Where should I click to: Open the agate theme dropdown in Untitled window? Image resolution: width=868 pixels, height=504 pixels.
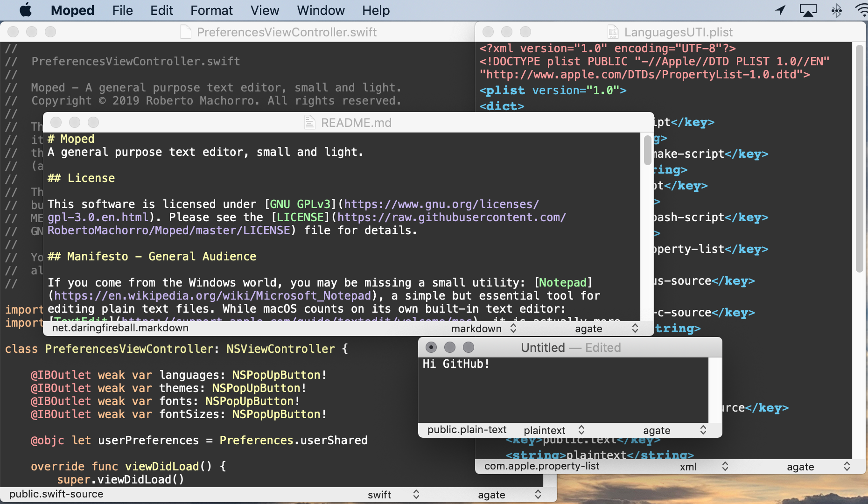pos(674,430)
